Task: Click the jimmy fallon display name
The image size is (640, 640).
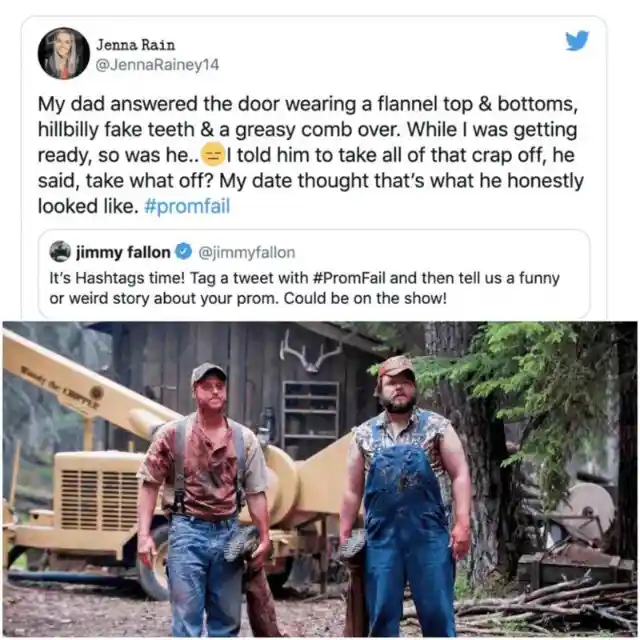Action: (x=123, y=252)
